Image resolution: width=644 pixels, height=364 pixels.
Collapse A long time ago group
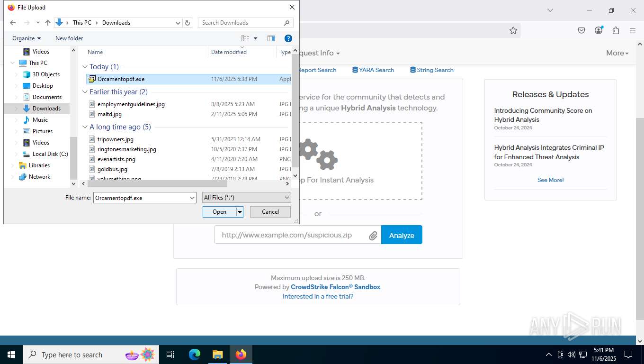85,127
